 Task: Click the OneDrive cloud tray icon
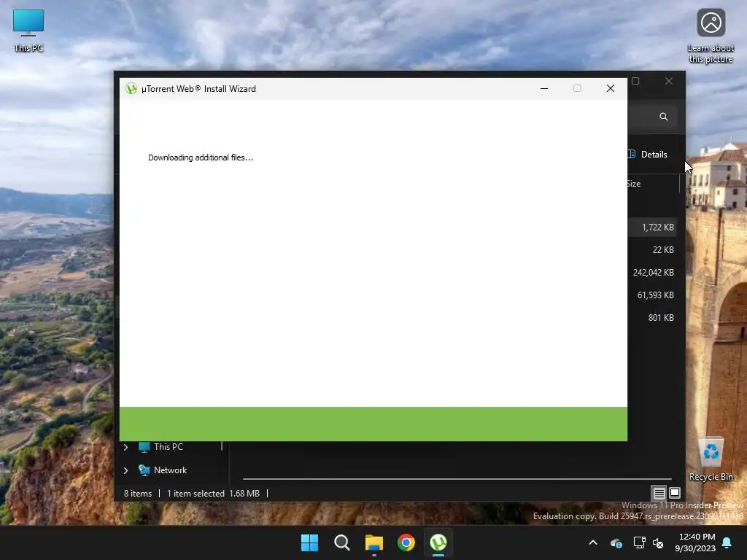616,542
